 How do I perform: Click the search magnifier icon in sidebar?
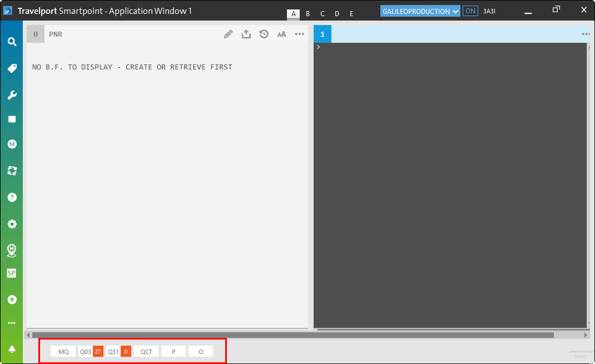click(x=12, y=42)
